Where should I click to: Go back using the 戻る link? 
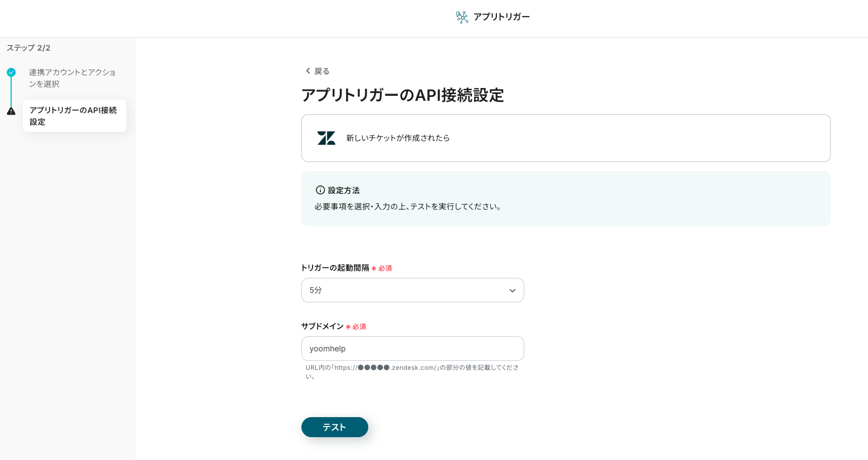[x=321, y=71]
